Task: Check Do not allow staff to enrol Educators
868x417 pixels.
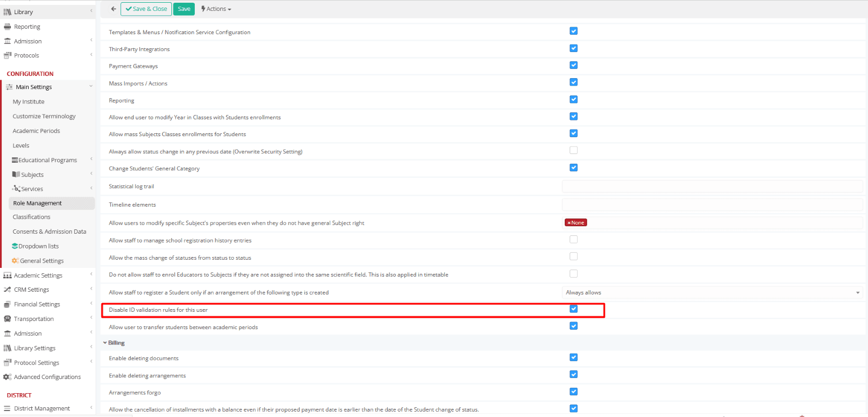Action: [x=573, y=273]
